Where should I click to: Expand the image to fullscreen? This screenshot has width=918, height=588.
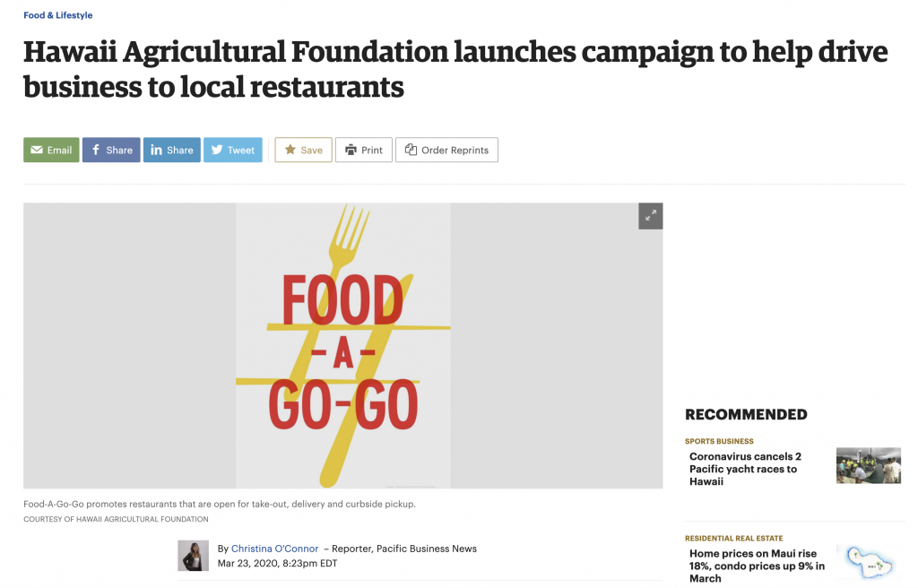click(651, 216)
